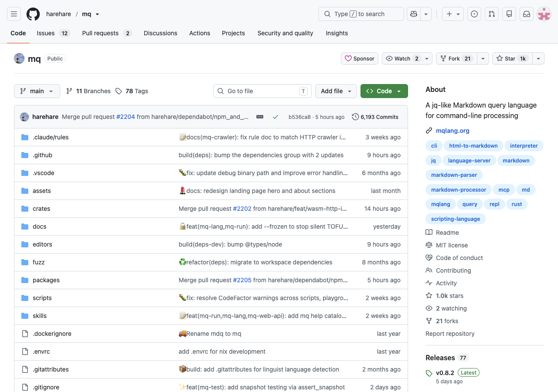Select the markdown-parser topic tag
558x392 pixels.
(x=454, y=175)
